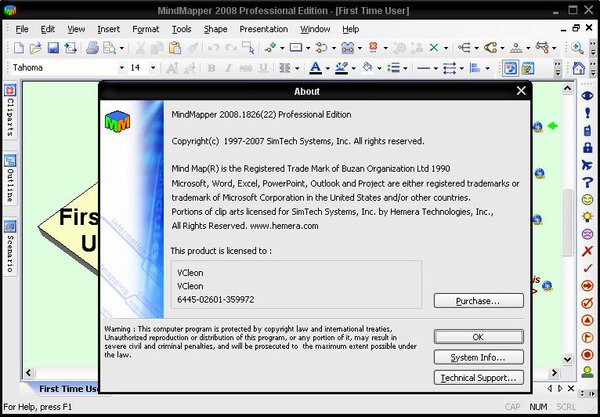
Task: Expand the fill bucket dropdown arrow
Action: pyautogui.click(x=379, y=68)
